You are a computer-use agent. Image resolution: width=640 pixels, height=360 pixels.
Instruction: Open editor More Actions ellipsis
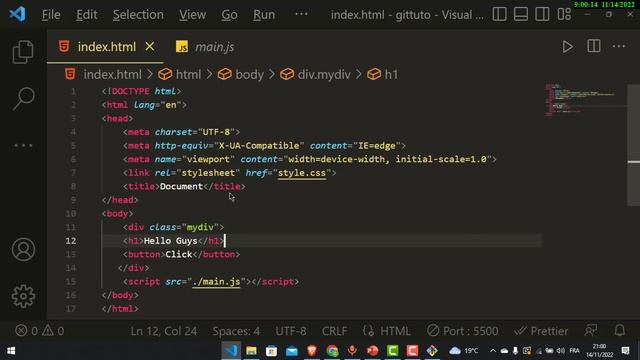pyautogui.click(x=619, y=46)
